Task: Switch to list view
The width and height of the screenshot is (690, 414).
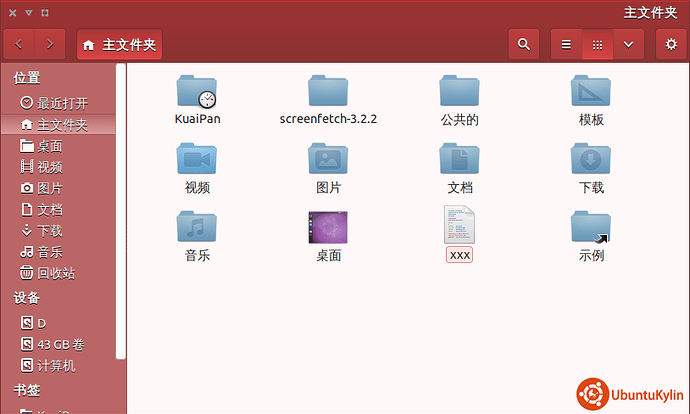Action: coord(566,44)
